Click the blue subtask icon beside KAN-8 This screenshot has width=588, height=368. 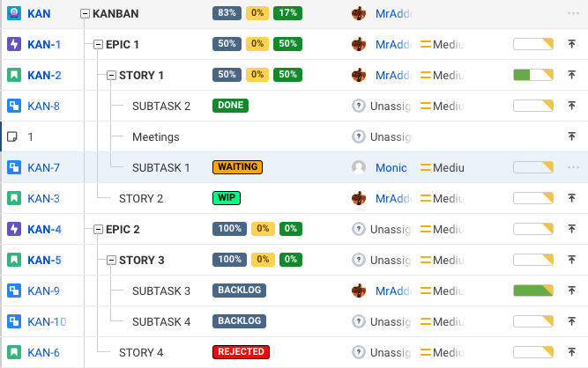coord(13,107)
